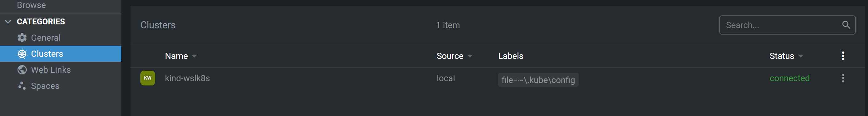The height and width of the screenshot is (116, 868).
Task: Click the Spaces dots icon
Action: click(x=22, y=86)
